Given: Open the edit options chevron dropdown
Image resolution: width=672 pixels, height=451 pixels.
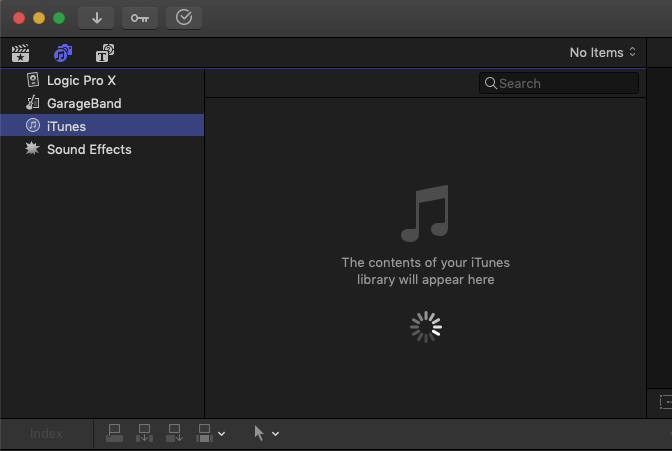Looking at the screenshot, I should [222, 434].
